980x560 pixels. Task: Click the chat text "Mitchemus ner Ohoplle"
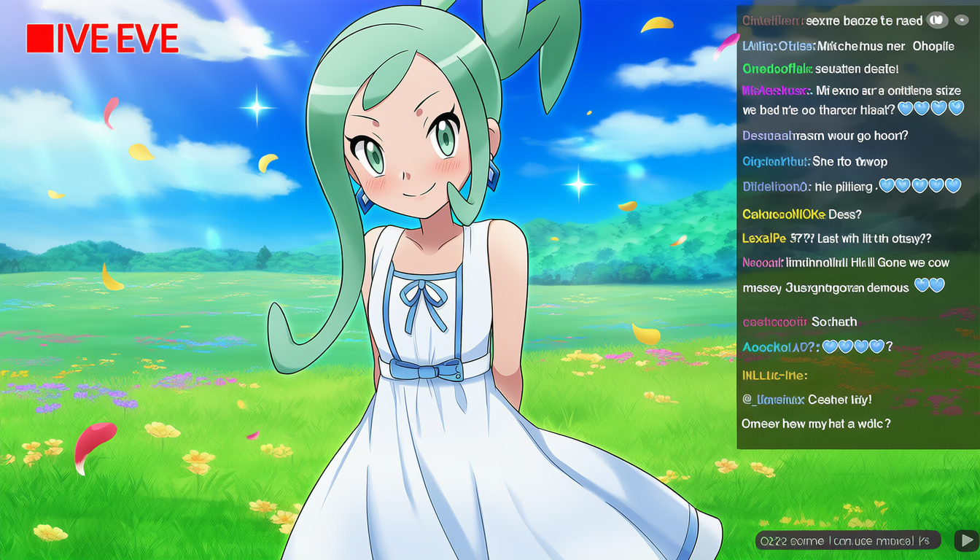pos(886,46)
